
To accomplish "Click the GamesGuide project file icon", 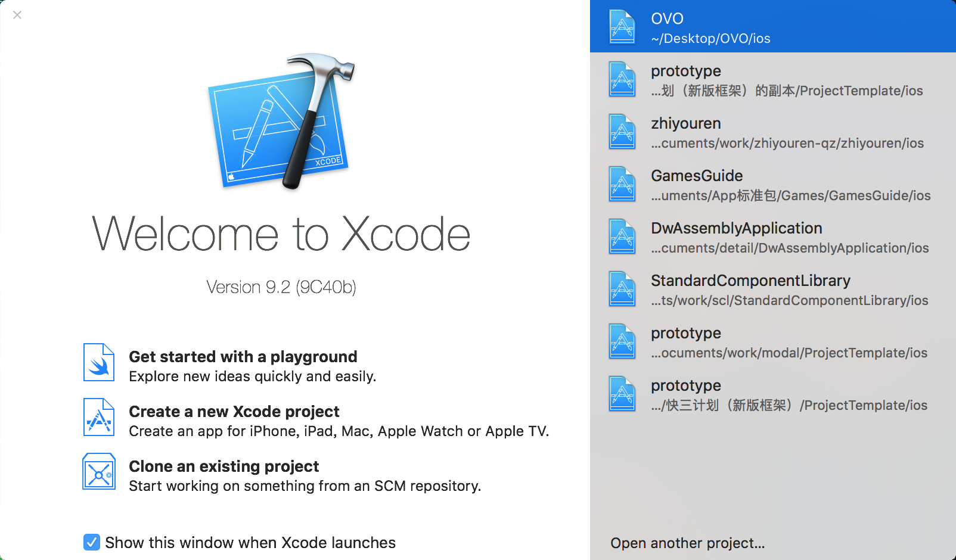I will point(622,184).
